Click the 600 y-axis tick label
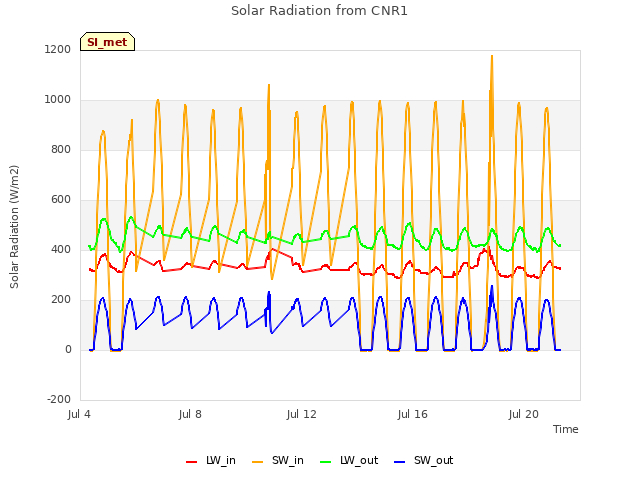The image size is (640, 480). click(x=61, y=199)
